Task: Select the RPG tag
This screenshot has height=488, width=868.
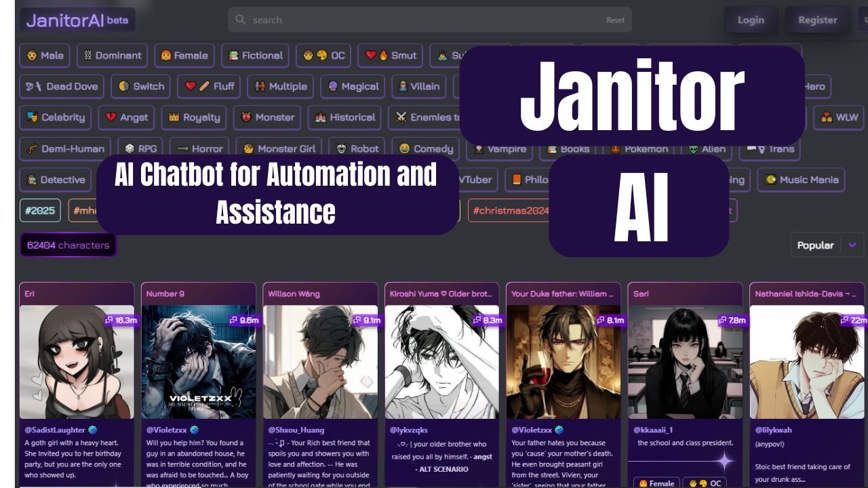Action: 140,148
